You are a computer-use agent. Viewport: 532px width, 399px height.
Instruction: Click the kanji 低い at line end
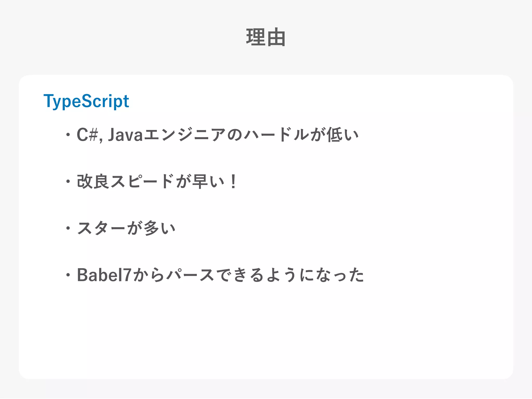[342, 135]
